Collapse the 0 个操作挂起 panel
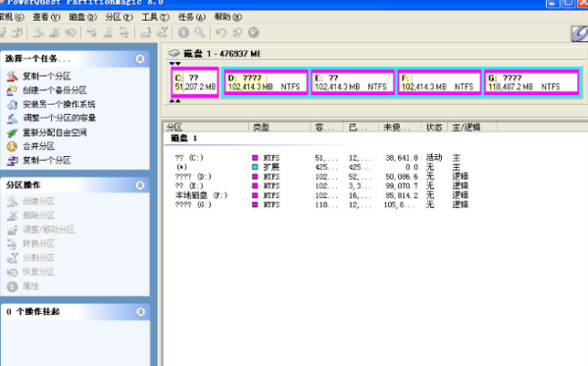 click(140, 312)
